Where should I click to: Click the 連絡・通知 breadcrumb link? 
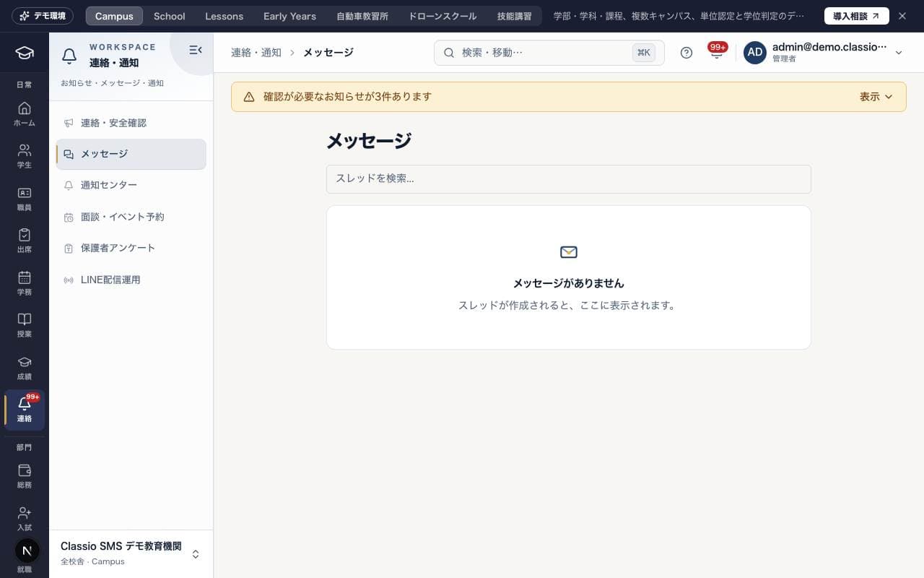click(256, 53)
